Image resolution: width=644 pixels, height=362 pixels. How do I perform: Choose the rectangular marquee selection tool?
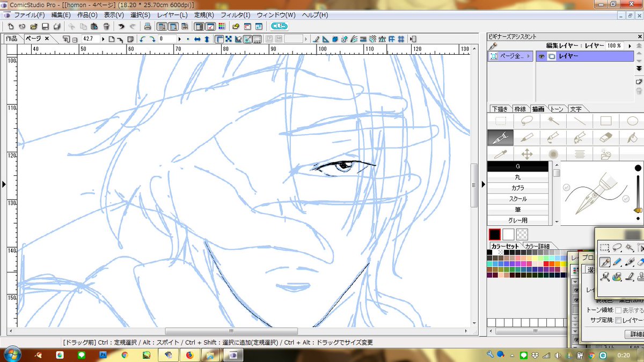[x=500, y=121]
